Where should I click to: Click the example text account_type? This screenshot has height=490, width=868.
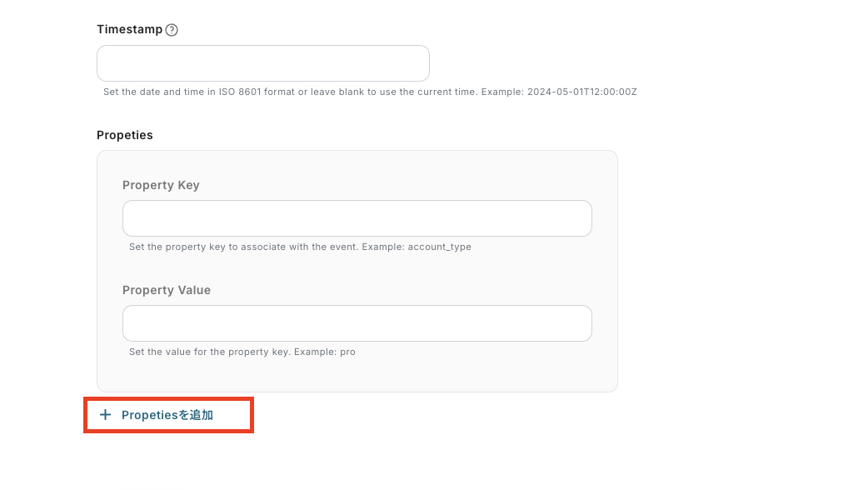[439, 247]
